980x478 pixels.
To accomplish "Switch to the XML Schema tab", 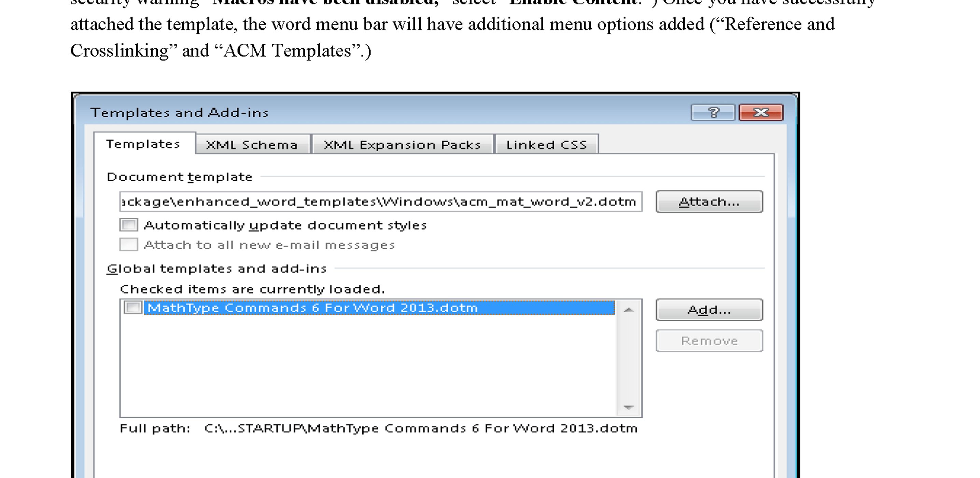I will (252, 145).
